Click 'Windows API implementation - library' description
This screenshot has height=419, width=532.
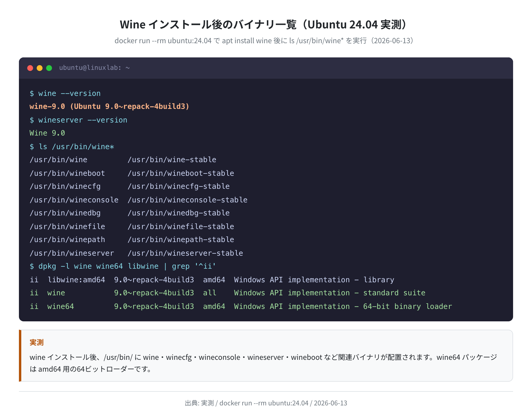click(314, 280)
